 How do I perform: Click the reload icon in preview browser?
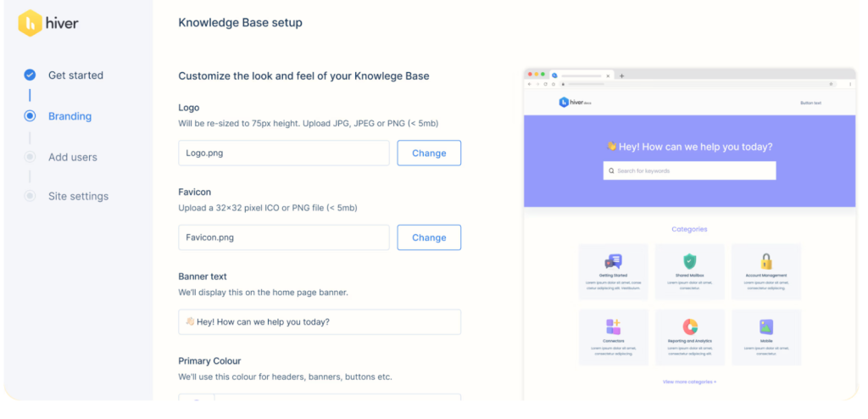tap(545, 84)
